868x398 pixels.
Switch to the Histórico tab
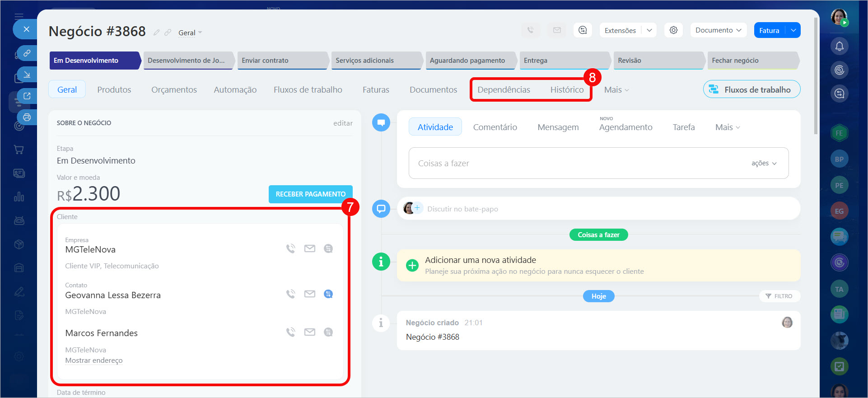click(567, 90)
